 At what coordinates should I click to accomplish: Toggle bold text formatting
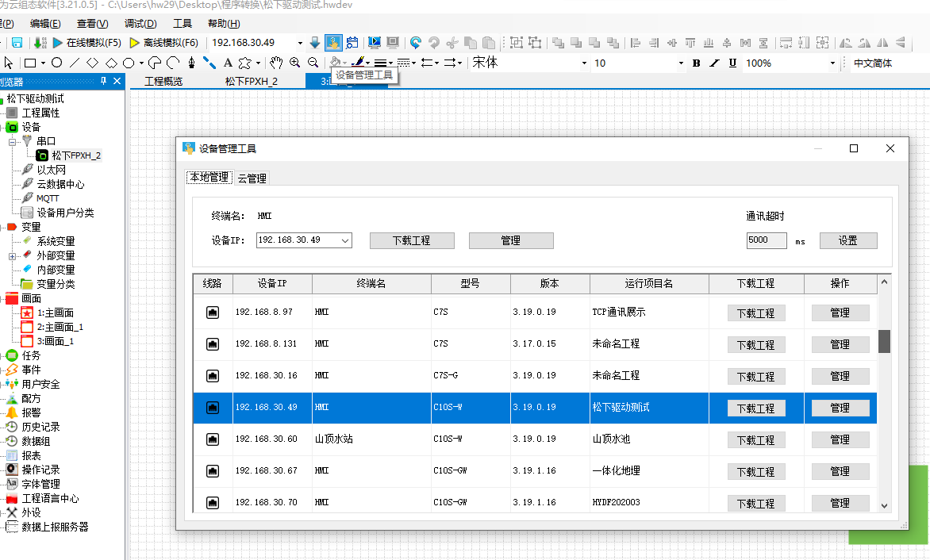[x=697, y=63]
